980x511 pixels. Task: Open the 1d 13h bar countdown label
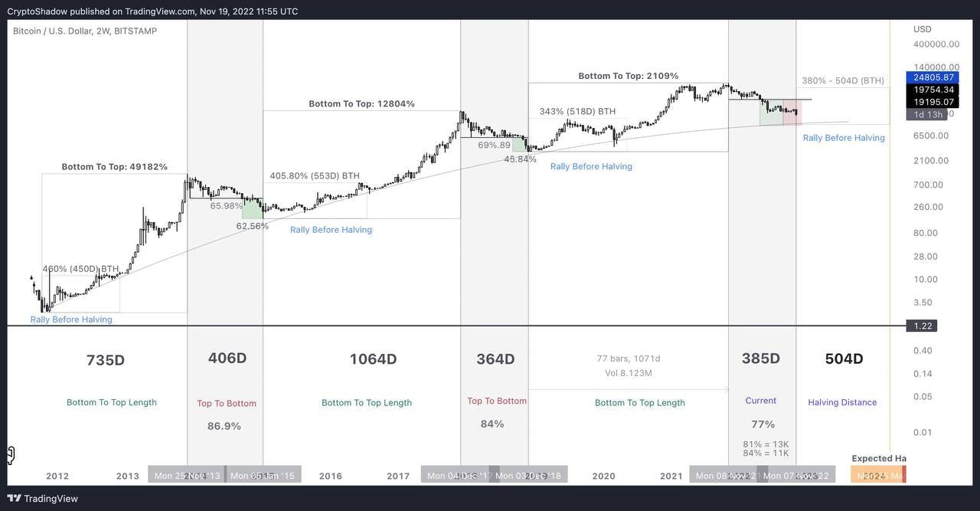click(927, 113)
